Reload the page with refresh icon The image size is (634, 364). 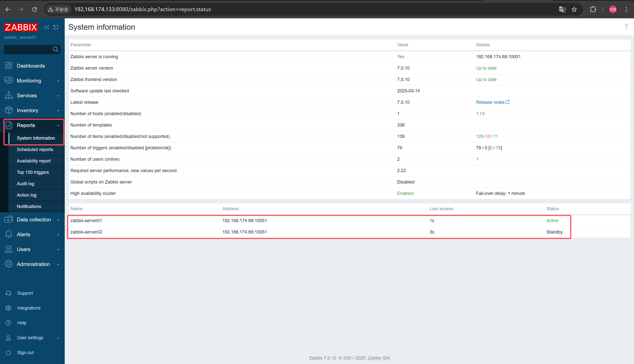[x=34, y=9]
